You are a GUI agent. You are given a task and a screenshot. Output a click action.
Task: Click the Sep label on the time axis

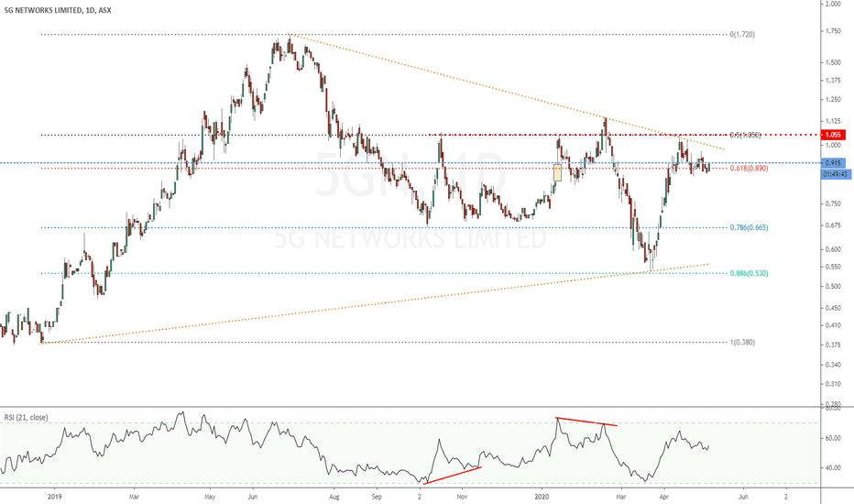click(x=377, y=497)
